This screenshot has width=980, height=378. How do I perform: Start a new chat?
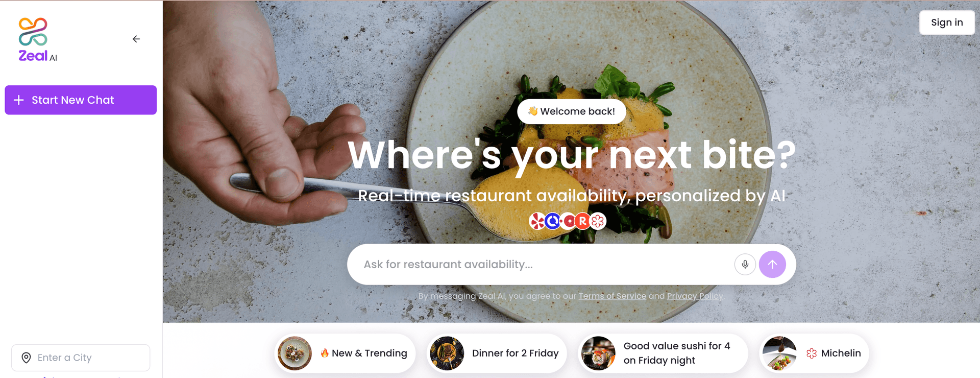[81, 100]
